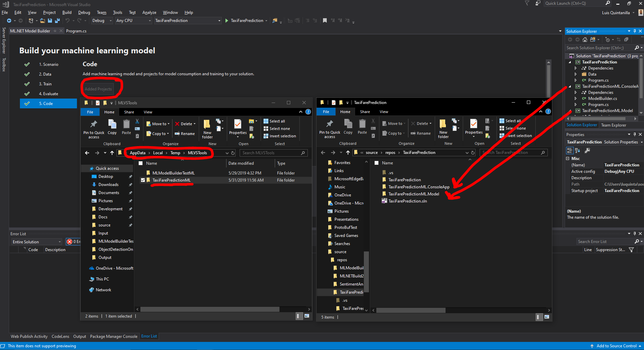Go up one level in TaxiFarePrediction window
644x350 pixels.
coord(348,153)
